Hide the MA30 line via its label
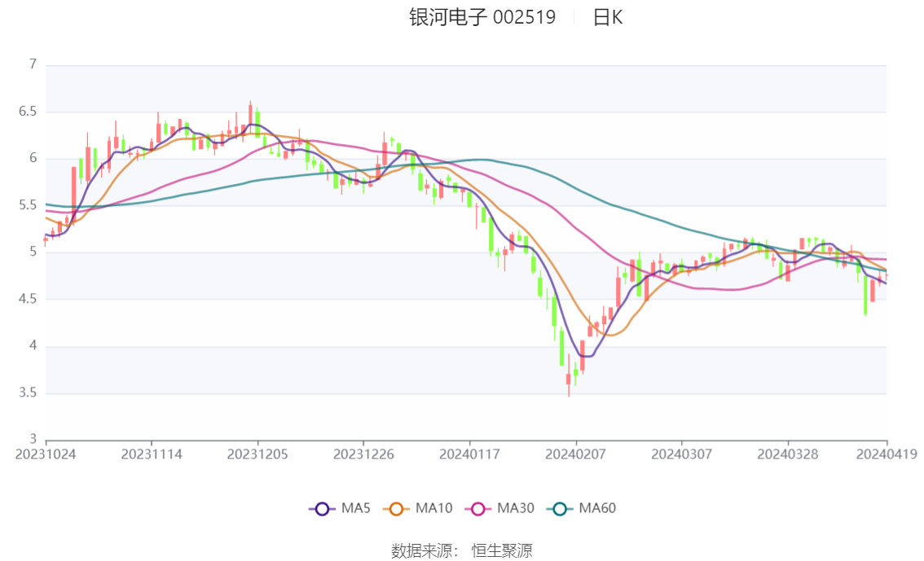The height and width of the screenshot is (561, 924). point(516,508)
